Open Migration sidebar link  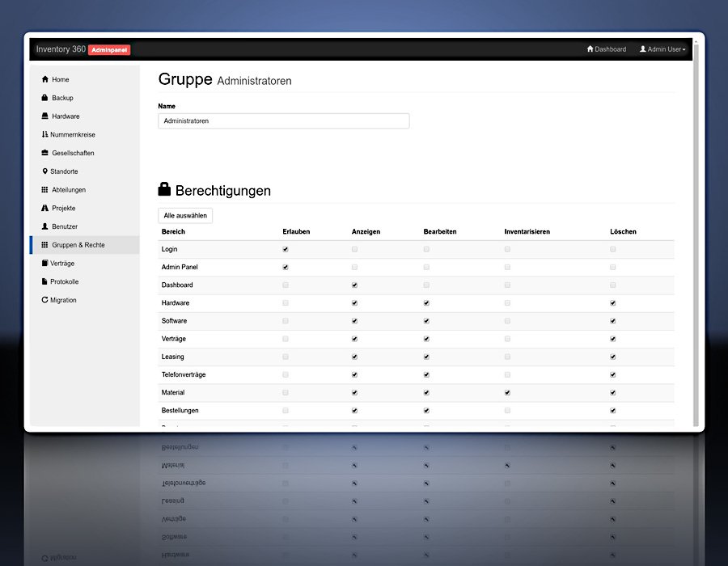[x=84, y=300]
